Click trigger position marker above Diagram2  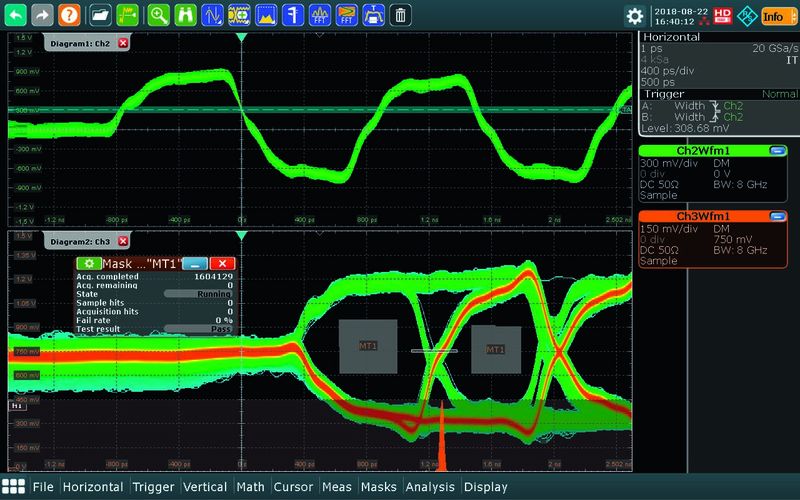pos(241,235)
